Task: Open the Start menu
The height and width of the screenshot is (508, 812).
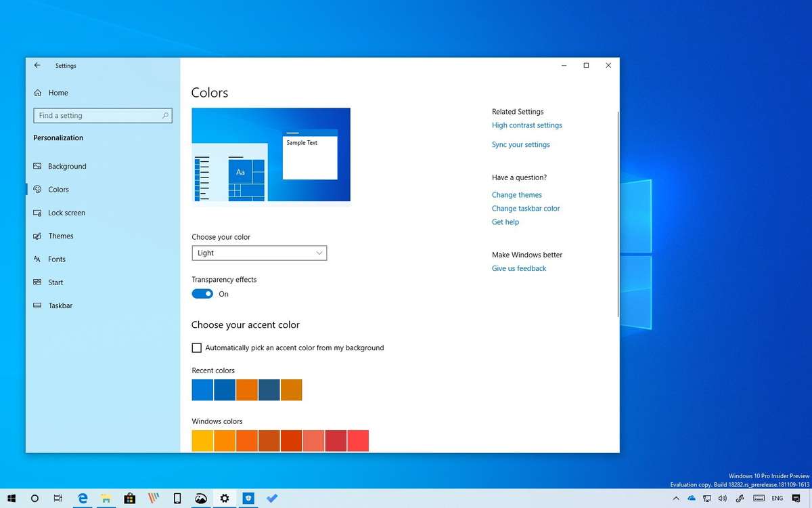Action: click(12, 498)
